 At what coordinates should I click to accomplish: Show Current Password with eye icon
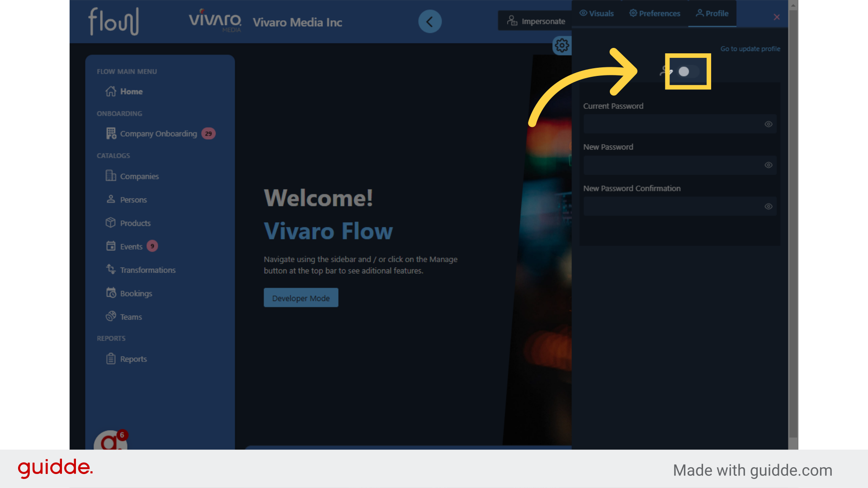click(x=768, y=124)
